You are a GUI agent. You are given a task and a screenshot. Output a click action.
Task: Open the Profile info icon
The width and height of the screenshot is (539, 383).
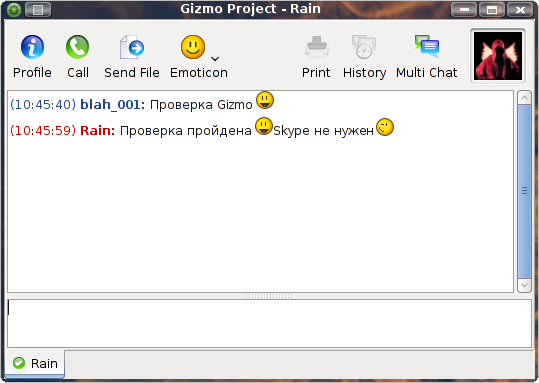(x=32, y=47)
